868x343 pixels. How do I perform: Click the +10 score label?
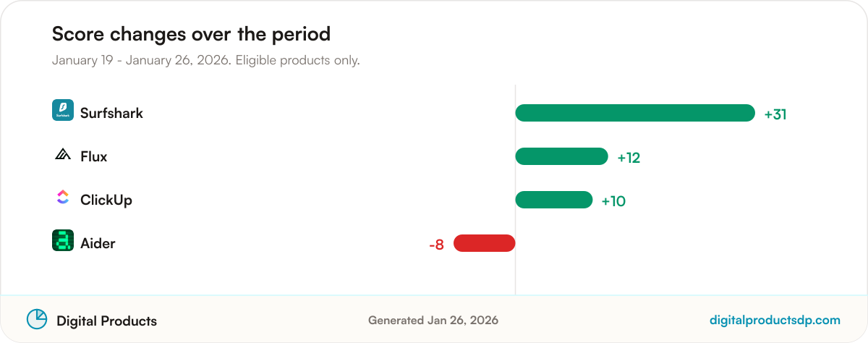click(x=613, y=201)
